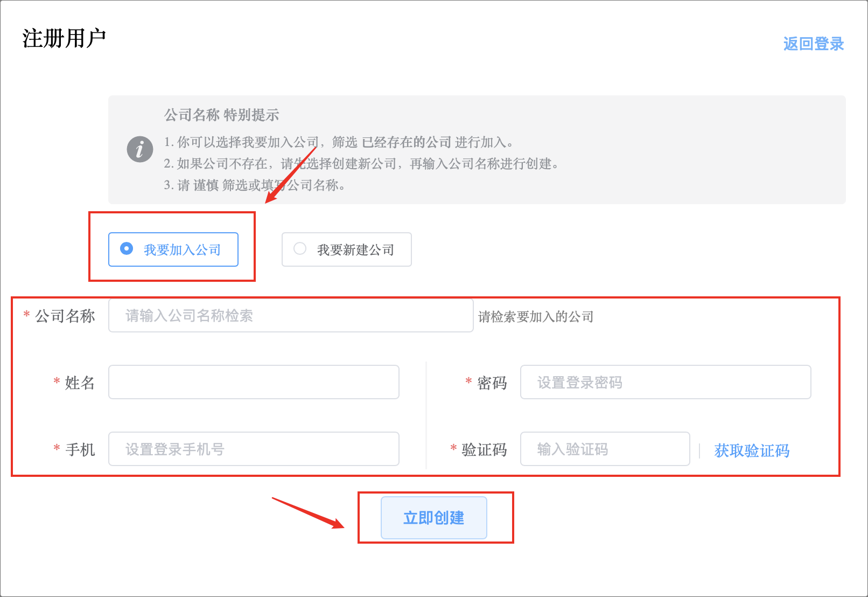This screenshot has width=868, height=597.
Task: Focus the 公司名称 search input field
Action: [x=291, y=316]
